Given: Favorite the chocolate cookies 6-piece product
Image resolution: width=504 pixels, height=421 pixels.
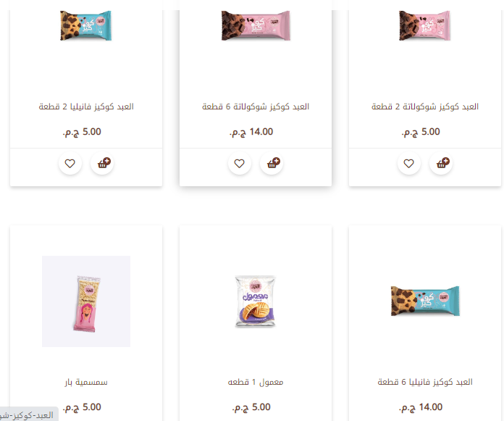Looking at the screenshot, I should pyautogui.click(x=240, y=163).
